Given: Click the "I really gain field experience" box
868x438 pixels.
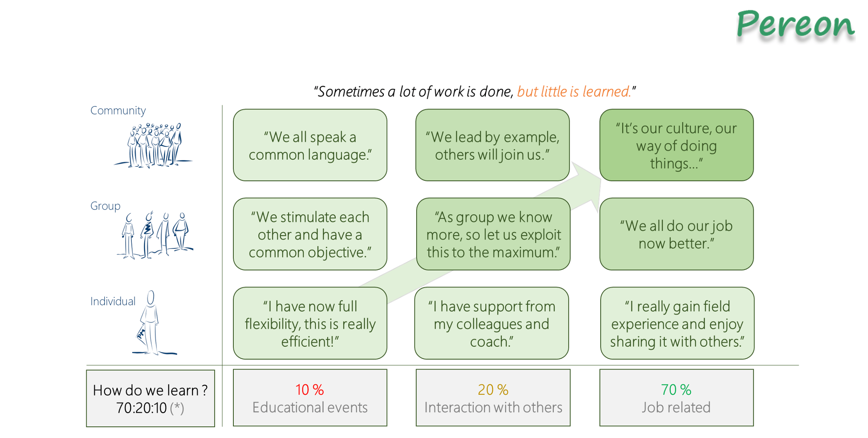Looking at the screenshot, I should (x=677, y=324).
